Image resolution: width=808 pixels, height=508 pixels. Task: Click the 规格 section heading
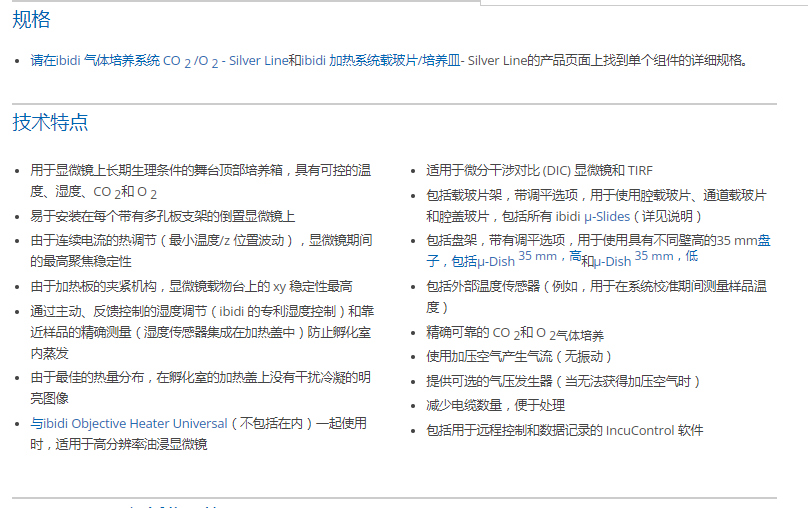[x=31, y=20]
